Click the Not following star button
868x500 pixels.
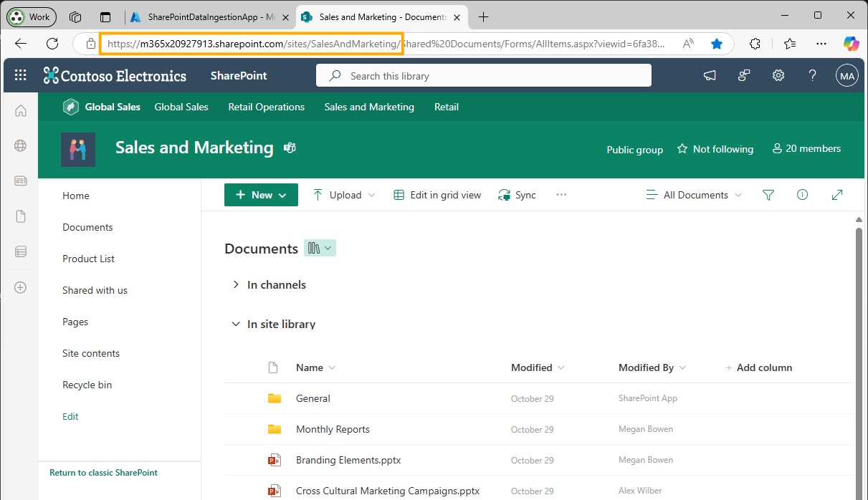click(x=715, y=149)
